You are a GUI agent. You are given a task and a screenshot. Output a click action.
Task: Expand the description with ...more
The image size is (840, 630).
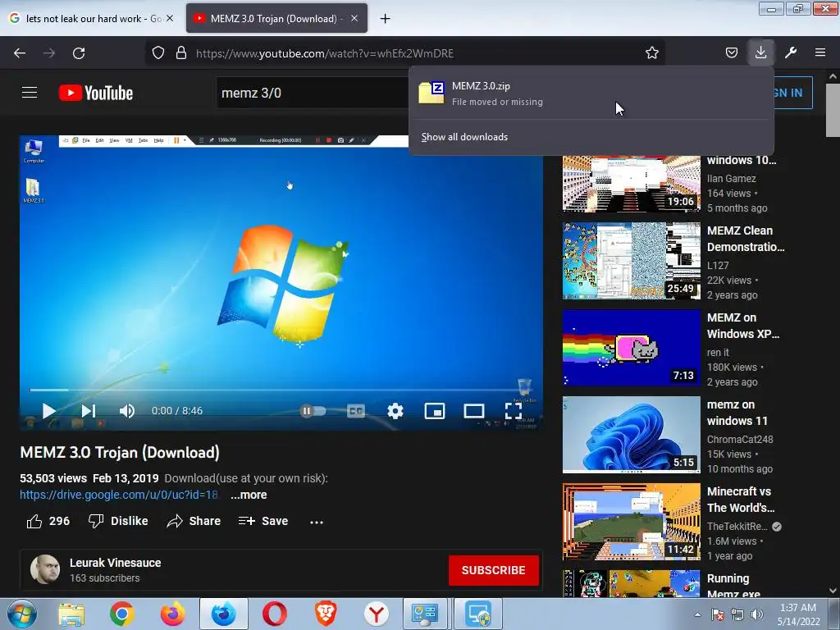pyautogui.click(x=249, y=495)
